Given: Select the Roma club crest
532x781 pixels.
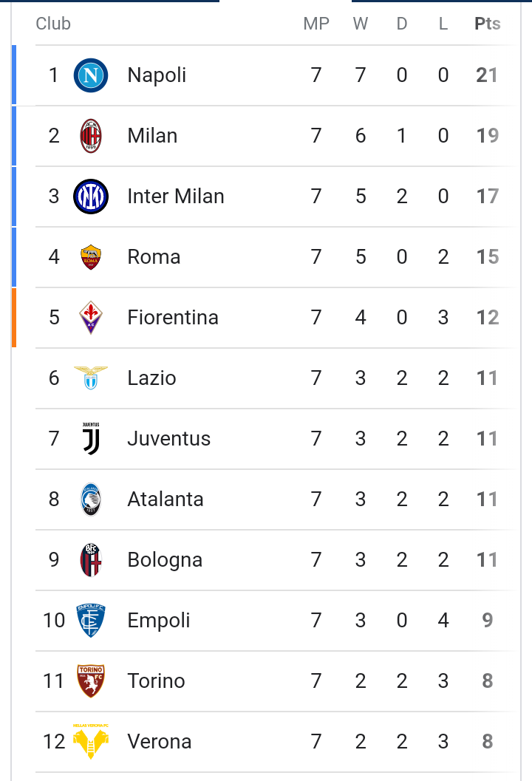Looking at the screenshot, I should (x=91, y=257).
